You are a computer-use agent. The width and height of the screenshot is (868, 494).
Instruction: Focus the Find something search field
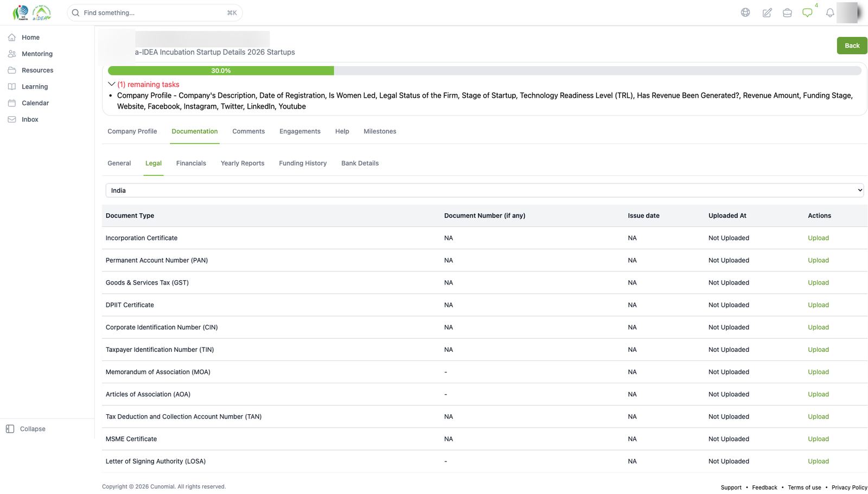[x=155, y=12]
